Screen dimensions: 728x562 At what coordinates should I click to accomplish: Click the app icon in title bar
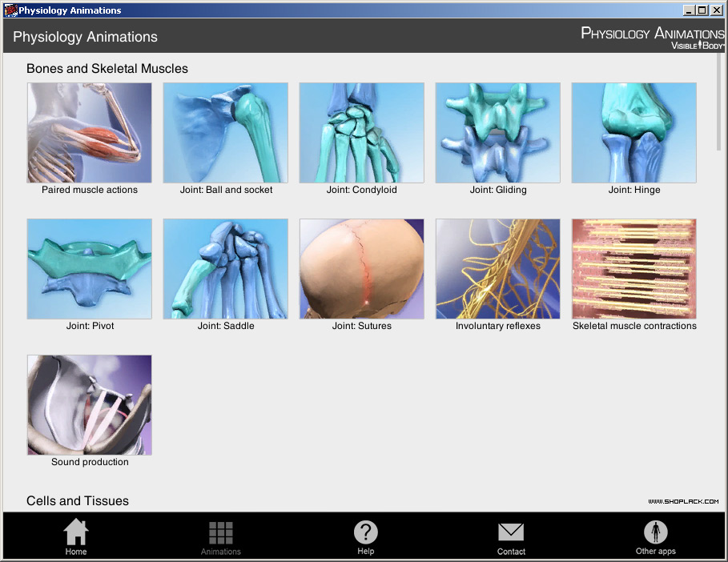pos(10,10)
